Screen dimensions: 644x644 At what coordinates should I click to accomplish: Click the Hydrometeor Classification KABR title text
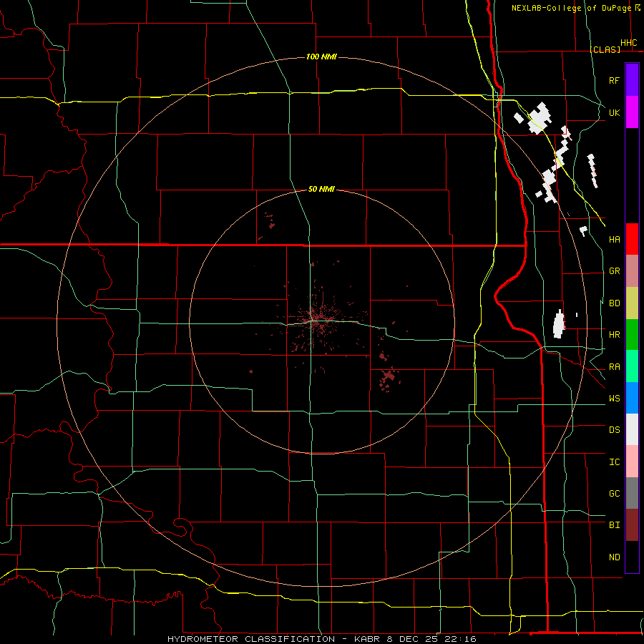click(x=321, y=639)
